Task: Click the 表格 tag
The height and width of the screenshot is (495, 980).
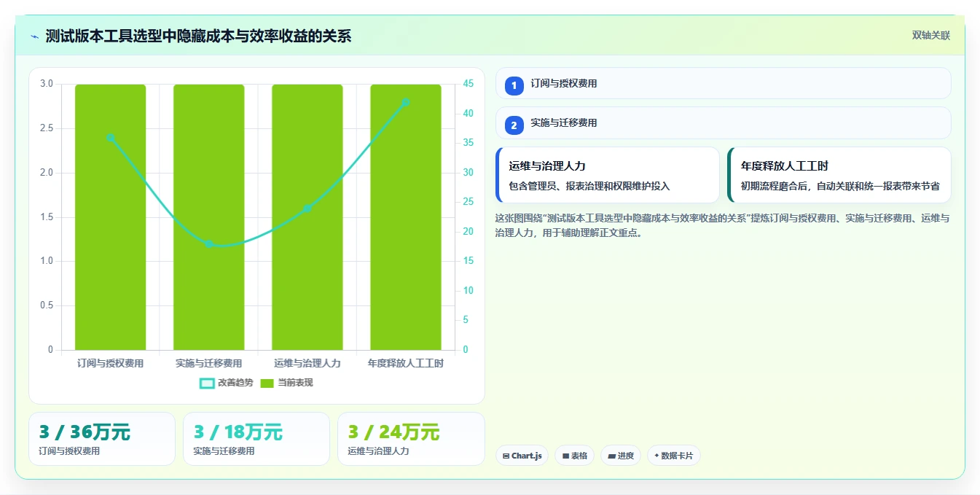Action: tap(575, 456)
